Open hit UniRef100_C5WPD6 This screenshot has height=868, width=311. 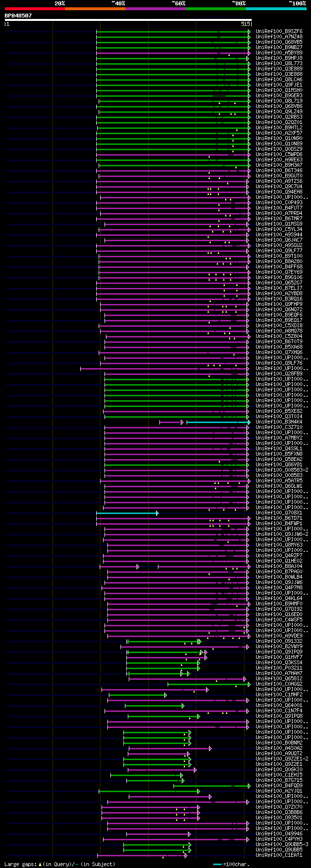click(x=279, y=155)
